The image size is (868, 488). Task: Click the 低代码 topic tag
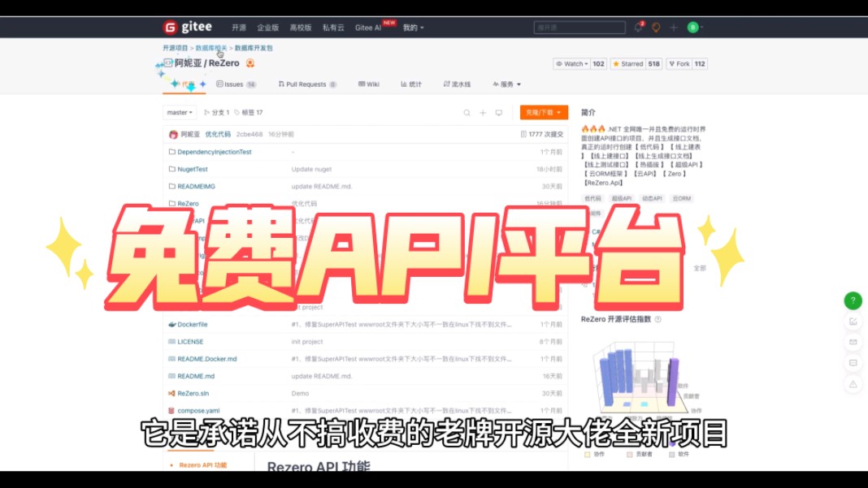(592, 199)
